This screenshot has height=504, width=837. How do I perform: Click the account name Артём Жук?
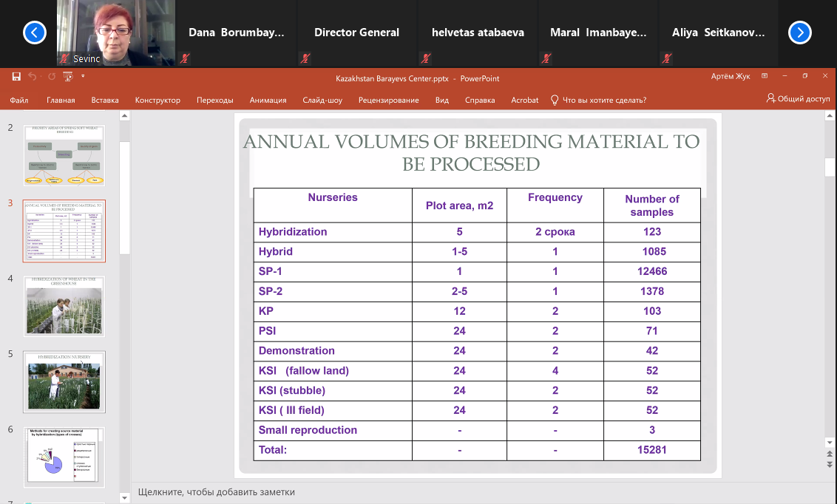731,76
